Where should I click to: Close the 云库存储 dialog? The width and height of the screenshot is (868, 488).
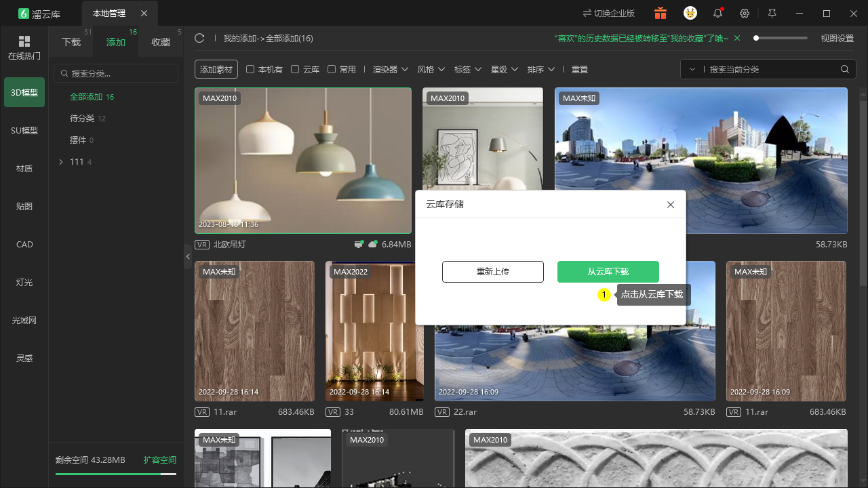(x=671, y=204)
